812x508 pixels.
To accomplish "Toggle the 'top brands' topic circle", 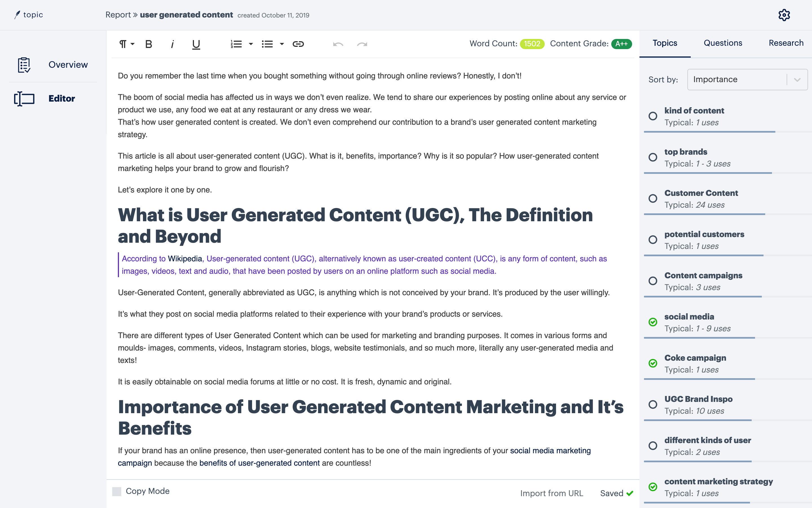I will 653,157.
